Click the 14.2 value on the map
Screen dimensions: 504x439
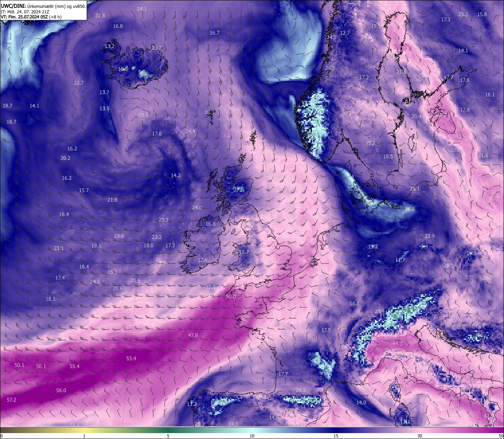pyautogui.click(x=176, y=176)
